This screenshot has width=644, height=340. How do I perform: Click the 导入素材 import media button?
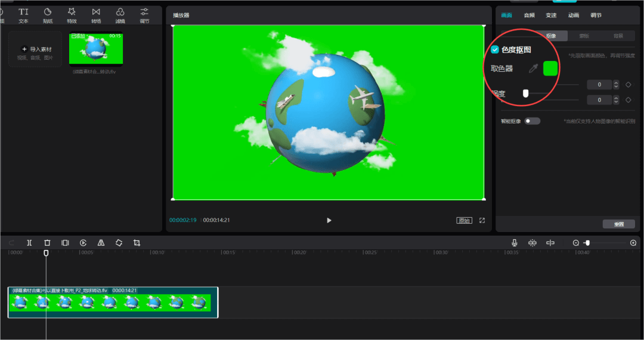35,50
